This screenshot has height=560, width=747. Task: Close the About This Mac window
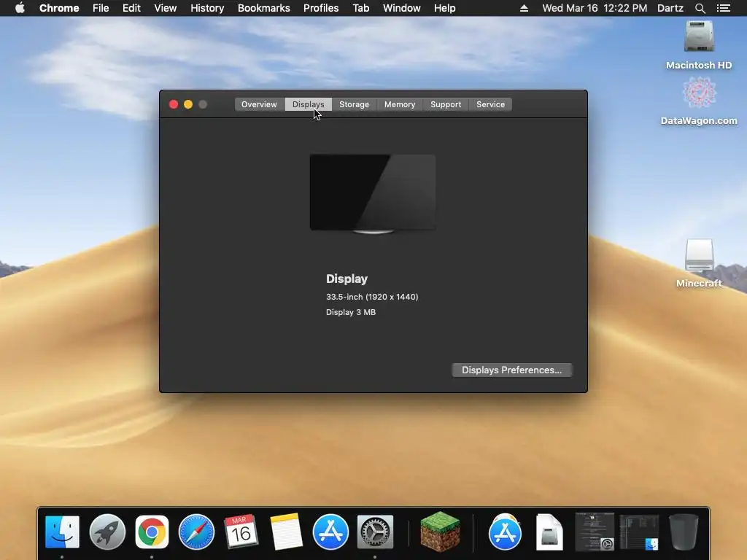coord(174,104)
